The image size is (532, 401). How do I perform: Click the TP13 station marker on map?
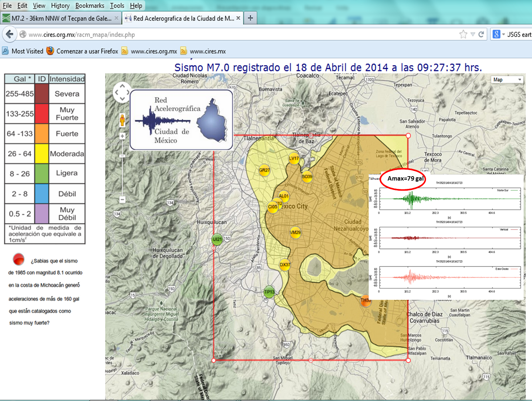pos(269,292)
